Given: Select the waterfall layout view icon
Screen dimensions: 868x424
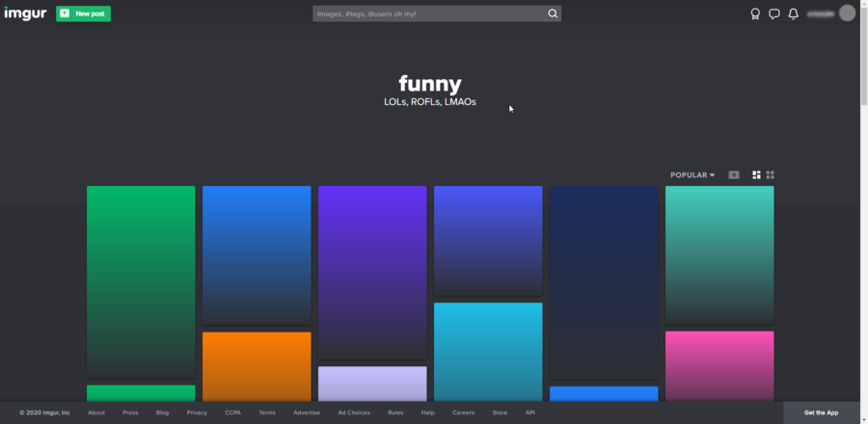Looking at the screenshot, I should tap(756, 174).
